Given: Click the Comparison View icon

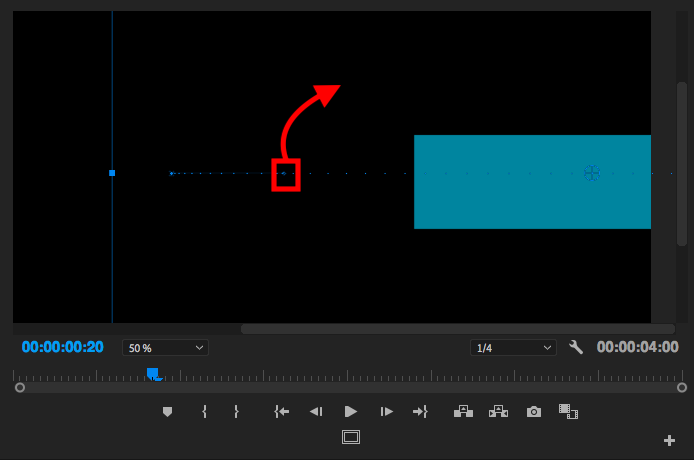Looking at the screenshot, I should [x=568, y=412].
